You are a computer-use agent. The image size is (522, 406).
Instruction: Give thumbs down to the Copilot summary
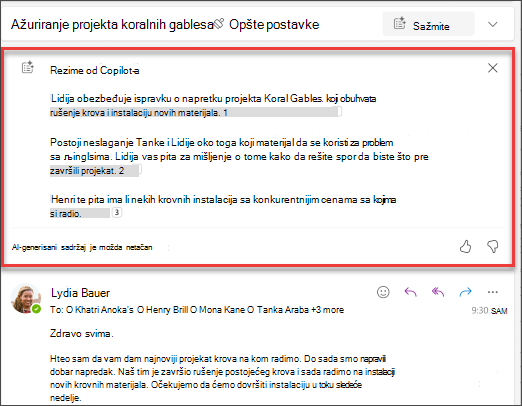[493, 247]
